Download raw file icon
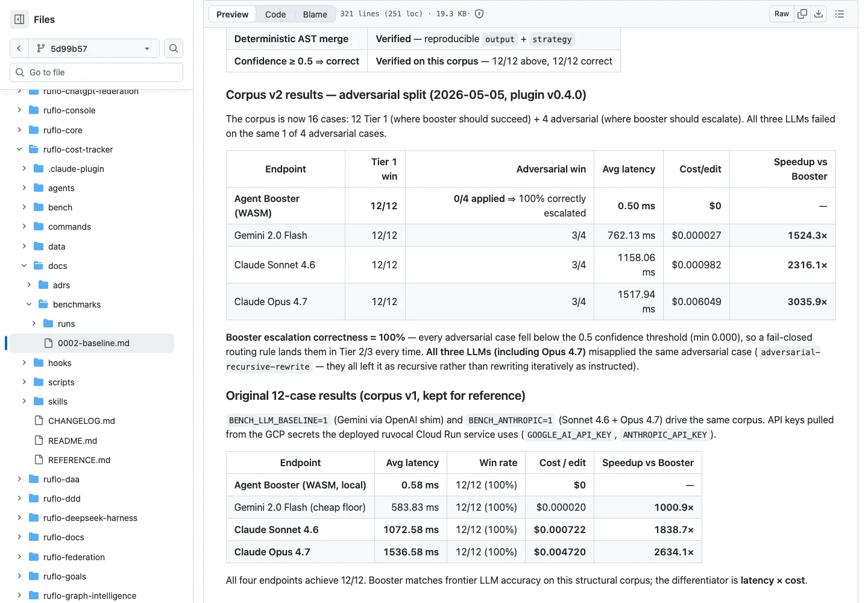The image size is (868, 603). point(819,14)
